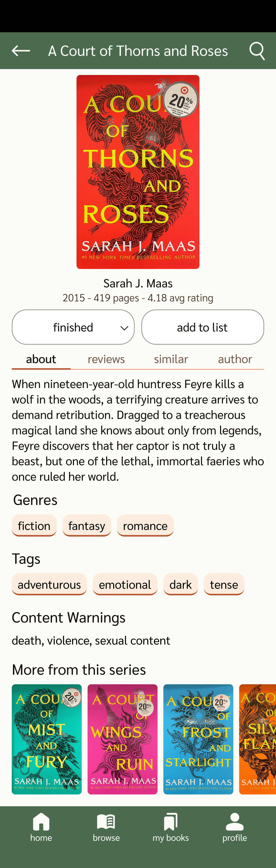Go to home in bottom navigation
The height and width of the screenshot is (868, 276).
41,827
